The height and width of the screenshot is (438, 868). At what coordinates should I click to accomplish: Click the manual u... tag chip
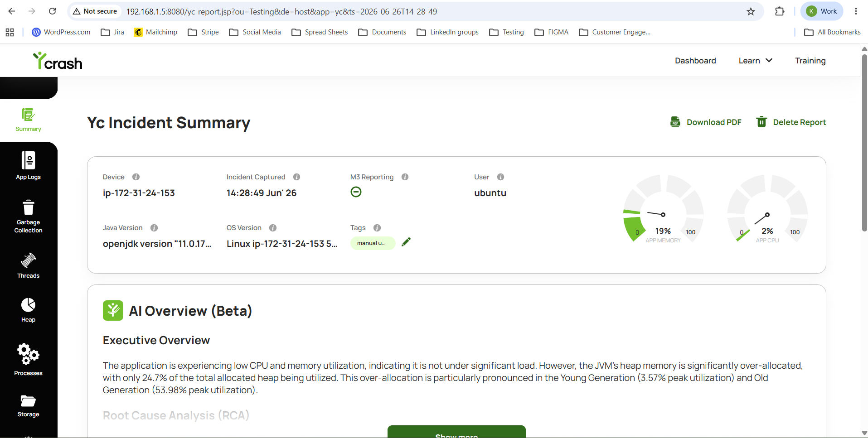coord(373,243)
